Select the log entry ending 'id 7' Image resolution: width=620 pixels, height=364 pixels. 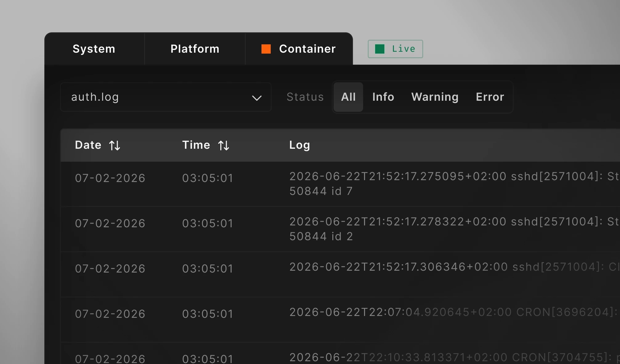[340, 184]
